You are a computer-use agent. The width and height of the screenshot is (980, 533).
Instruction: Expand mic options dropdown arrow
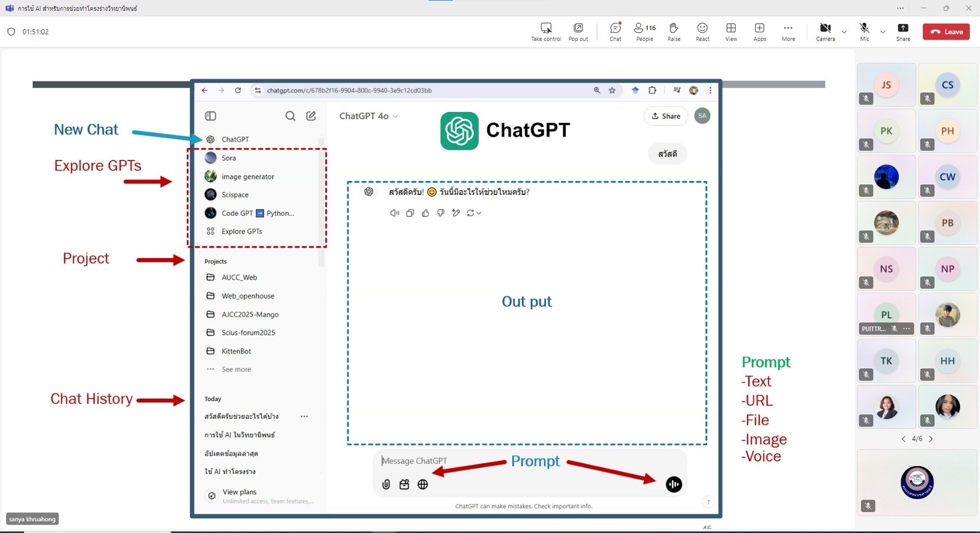click(x=882, y=32)
